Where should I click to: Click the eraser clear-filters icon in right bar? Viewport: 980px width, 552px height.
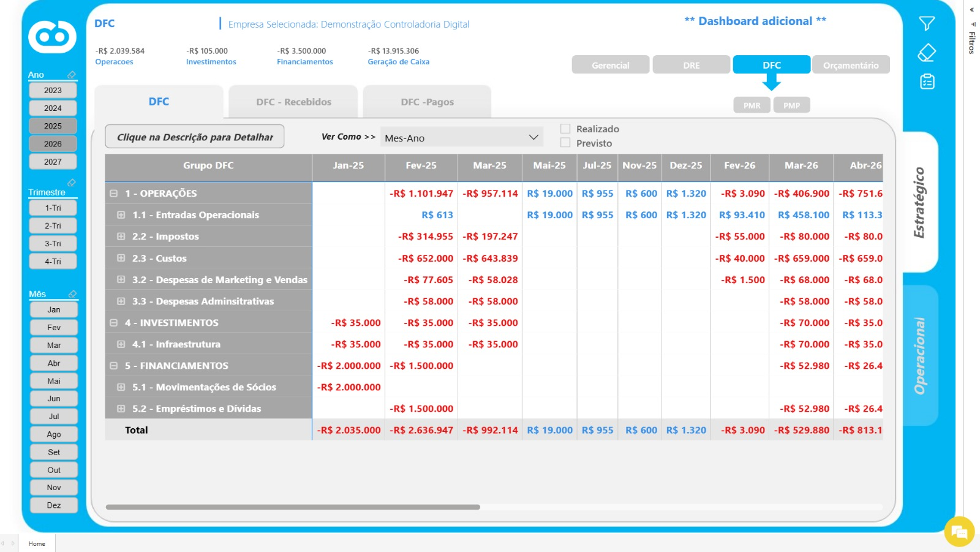coord(927,53)
